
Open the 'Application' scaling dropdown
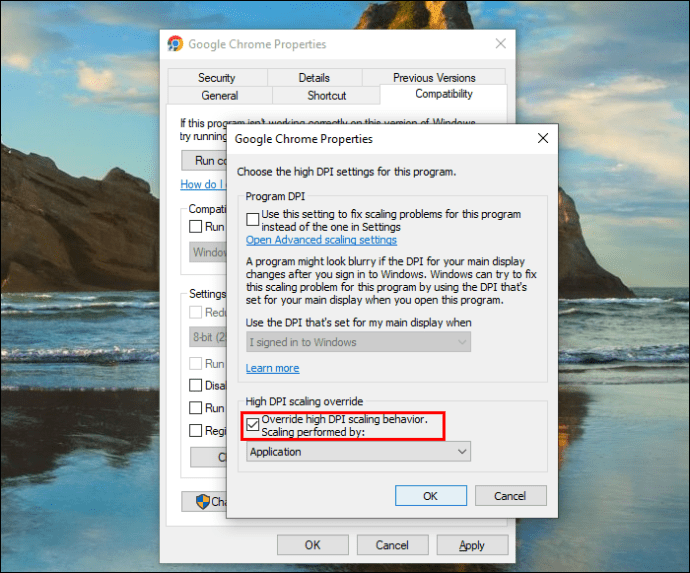pos(358,452)
